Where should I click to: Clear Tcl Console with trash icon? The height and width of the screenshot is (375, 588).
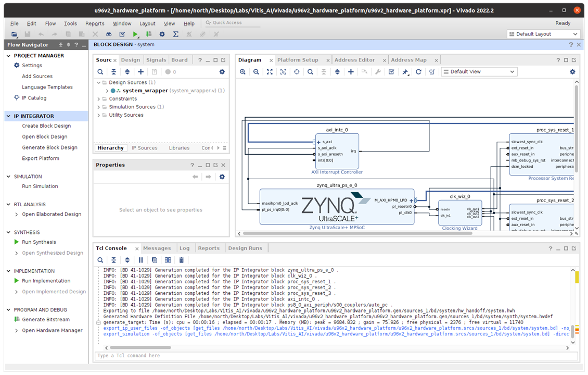182,260
